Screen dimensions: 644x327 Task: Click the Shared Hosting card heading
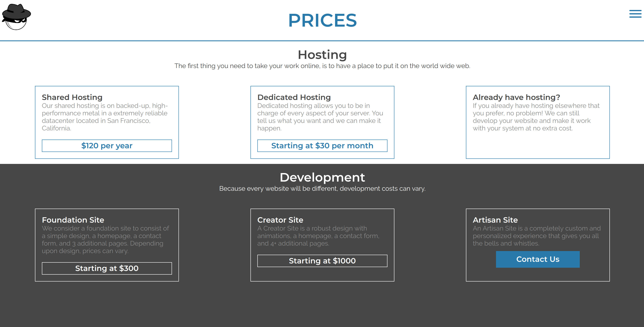72,97
